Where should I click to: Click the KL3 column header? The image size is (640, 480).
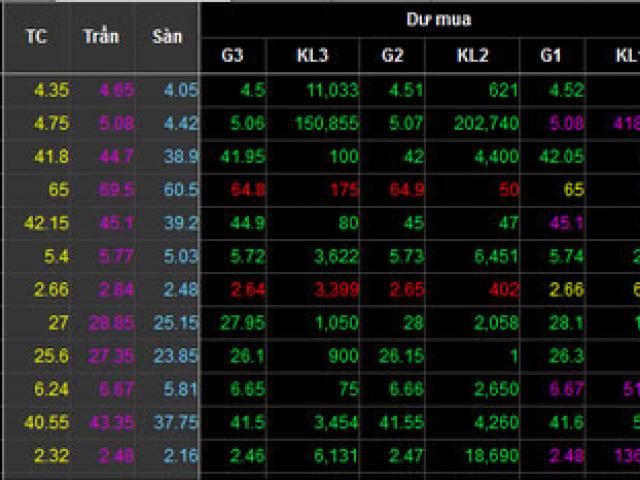click(312, 56)
